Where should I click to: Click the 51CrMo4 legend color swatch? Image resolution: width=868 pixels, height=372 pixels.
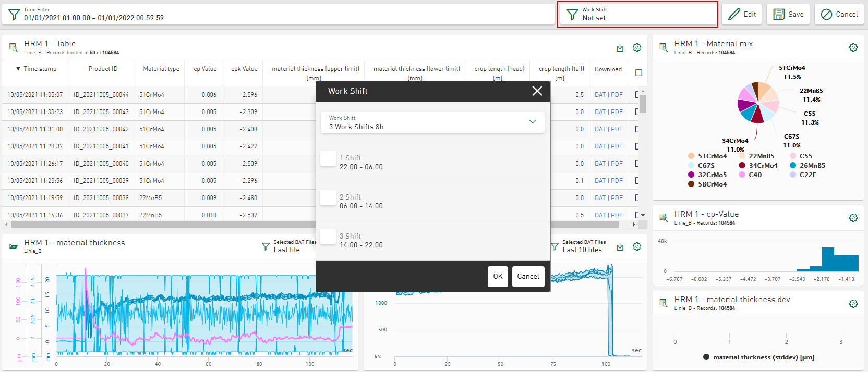(691, 156)
